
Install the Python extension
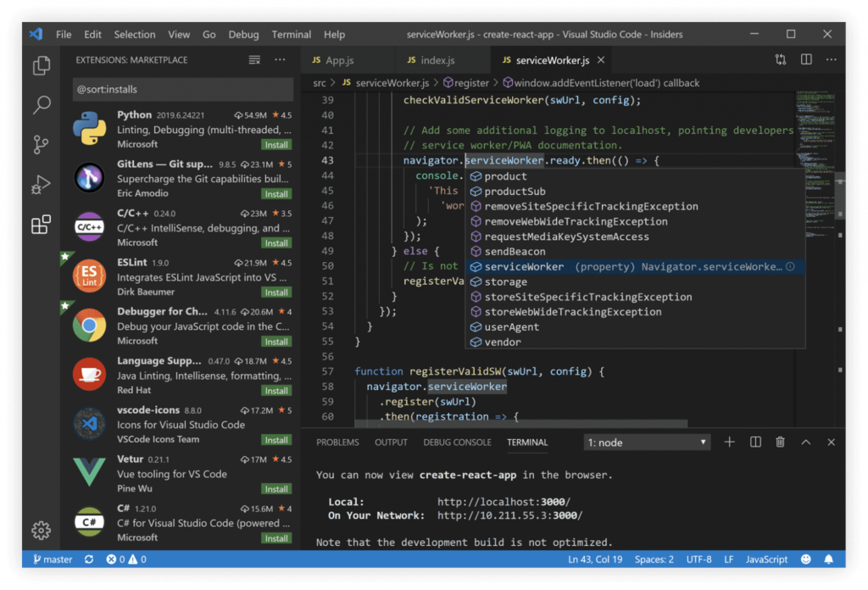[x=275, y=145]
